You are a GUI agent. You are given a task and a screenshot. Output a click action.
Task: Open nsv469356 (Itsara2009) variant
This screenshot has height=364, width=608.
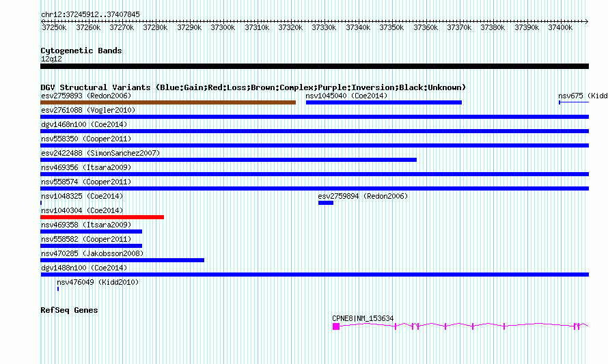tap(86, 167)
